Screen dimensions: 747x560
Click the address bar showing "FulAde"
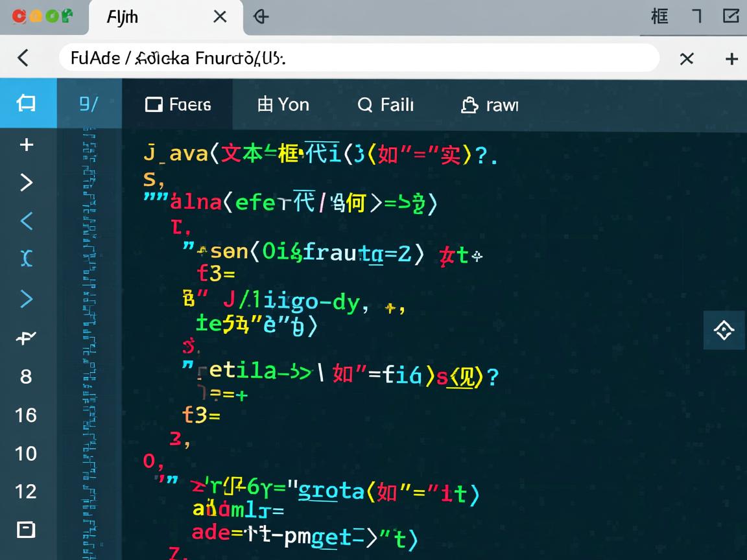(x=358, y=58)
